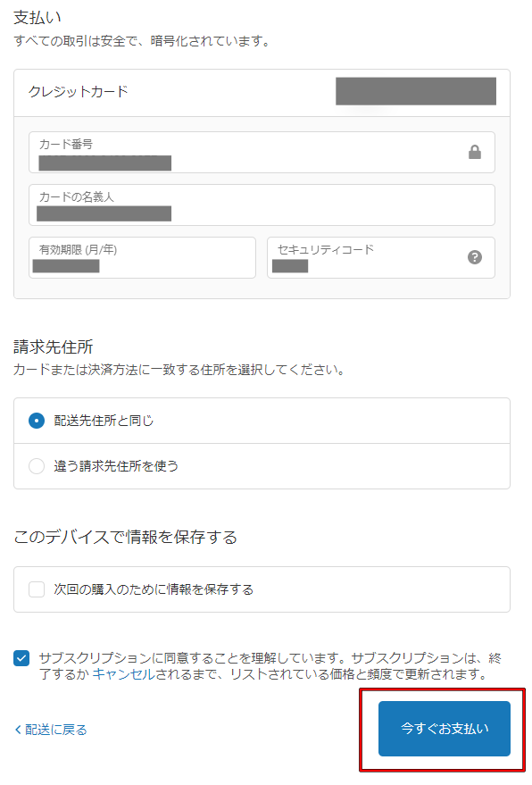
Task: Click the back chevron before 配送に戻る
Action: point(18,730)
